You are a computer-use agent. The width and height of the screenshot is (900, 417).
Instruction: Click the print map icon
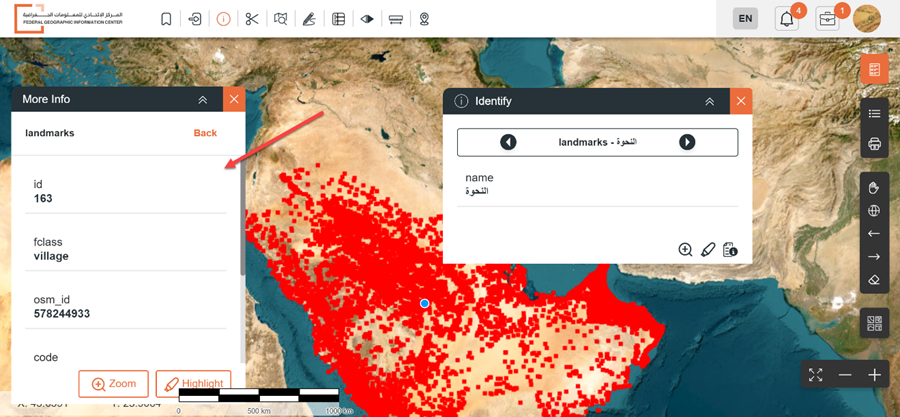coord(874,143)
